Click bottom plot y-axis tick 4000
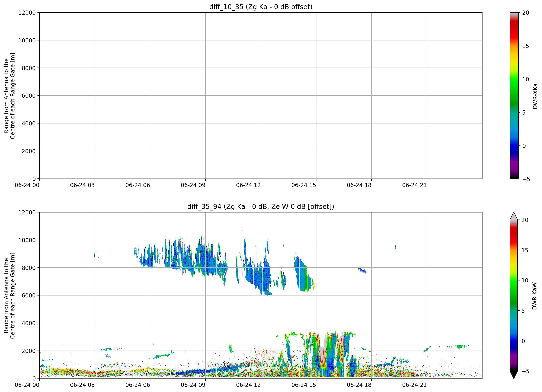The image size is (542, 392). pos(29,323)
